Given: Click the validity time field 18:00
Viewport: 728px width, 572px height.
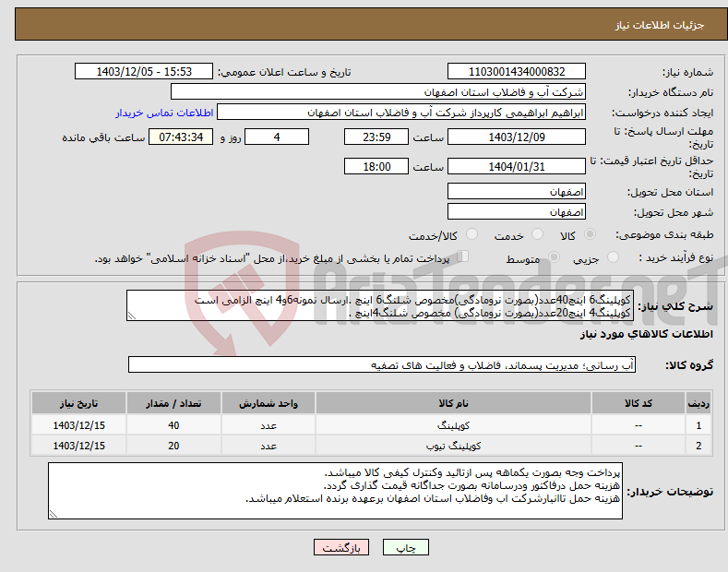Looking at the screenshot, I should pyautogui.click(x=376, y=166).
